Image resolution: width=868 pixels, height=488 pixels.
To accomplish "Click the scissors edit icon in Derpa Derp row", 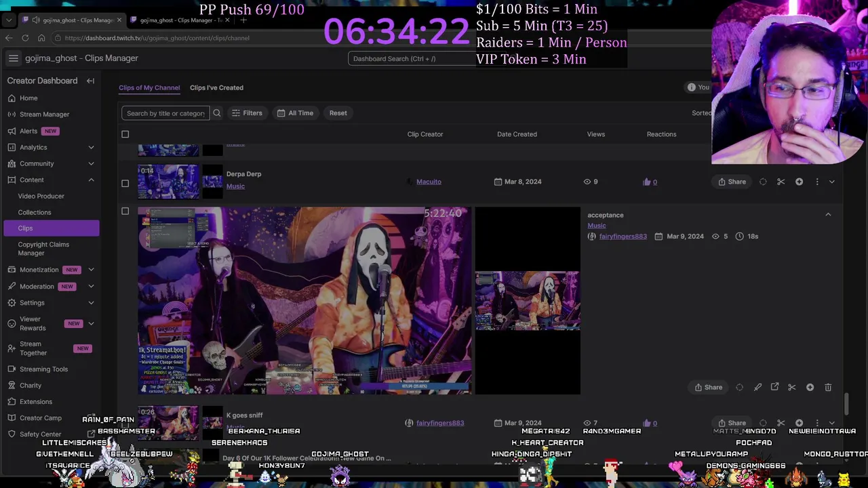I will point(781,182).
